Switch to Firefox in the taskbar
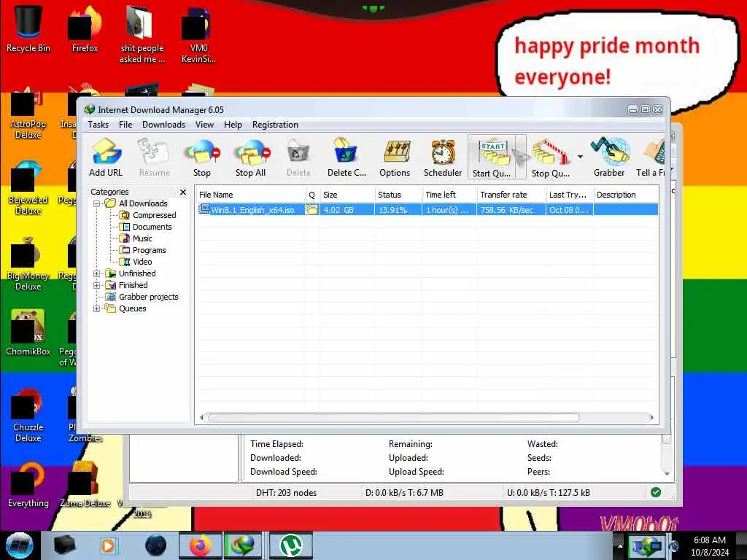 coord(200,545)
